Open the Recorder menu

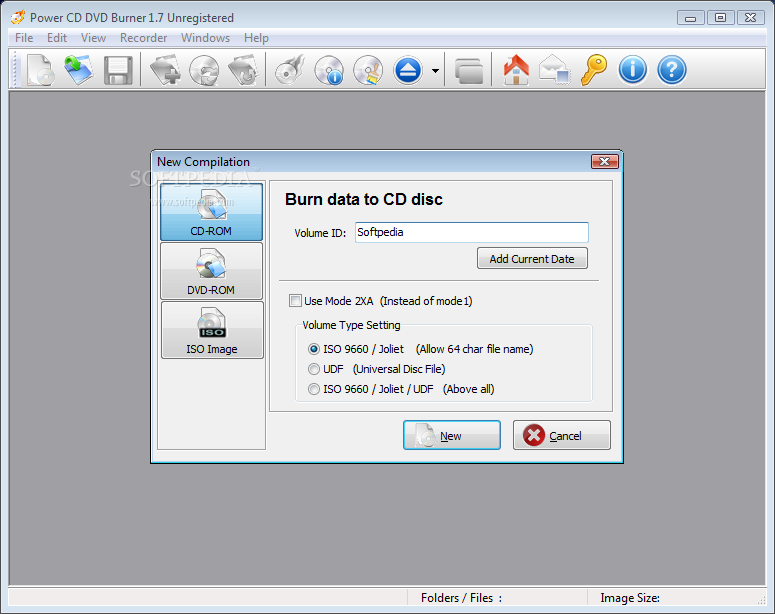point(143,38)
